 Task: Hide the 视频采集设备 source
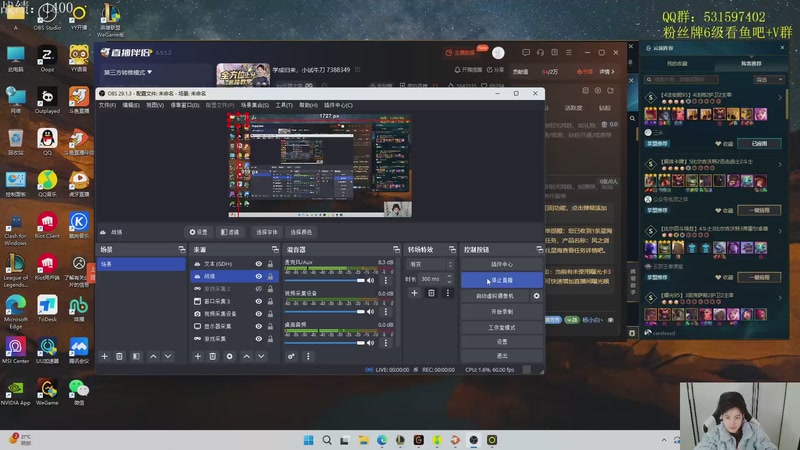pos(259,314)
